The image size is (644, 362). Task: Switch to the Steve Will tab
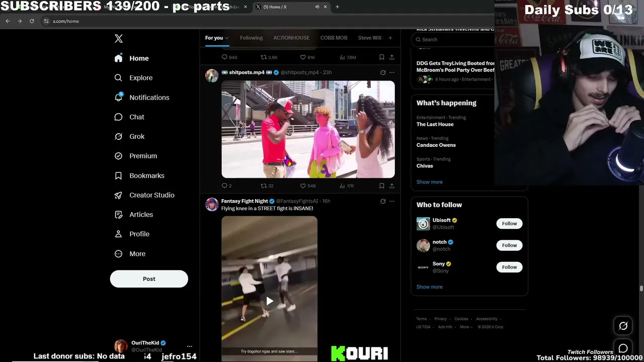370,38
